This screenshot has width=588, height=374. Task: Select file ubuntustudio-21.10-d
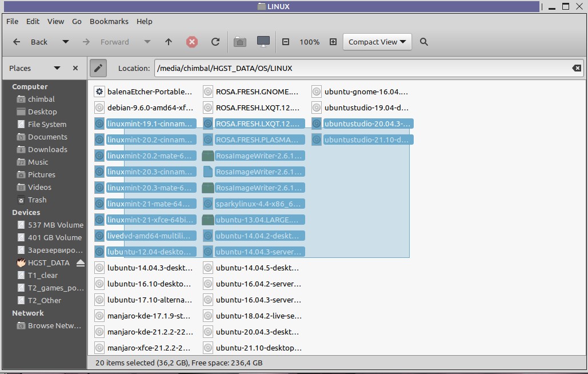pos(367,140)
